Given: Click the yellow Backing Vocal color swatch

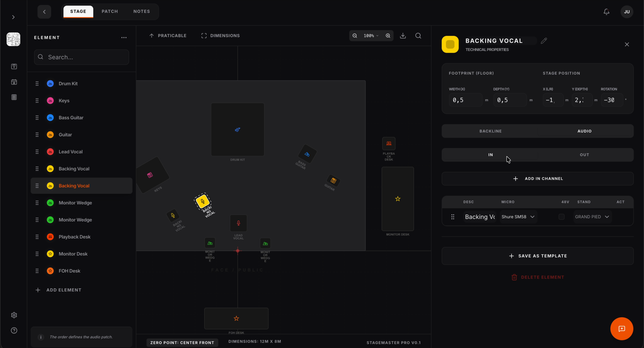Looking at the screenshot, I should (450, 44).
